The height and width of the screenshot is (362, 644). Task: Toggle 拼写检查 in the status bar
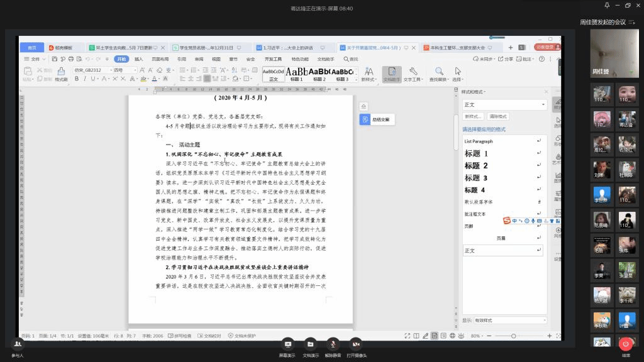tap(179, 336)
